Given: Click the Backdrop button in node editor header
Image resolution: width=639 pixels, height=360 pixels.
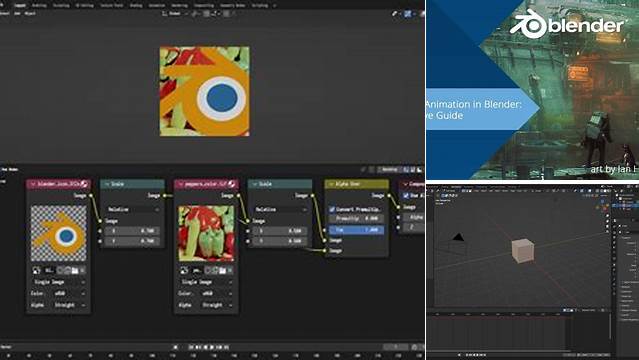Looking at the screenshot, I should [x=389, y=169].
